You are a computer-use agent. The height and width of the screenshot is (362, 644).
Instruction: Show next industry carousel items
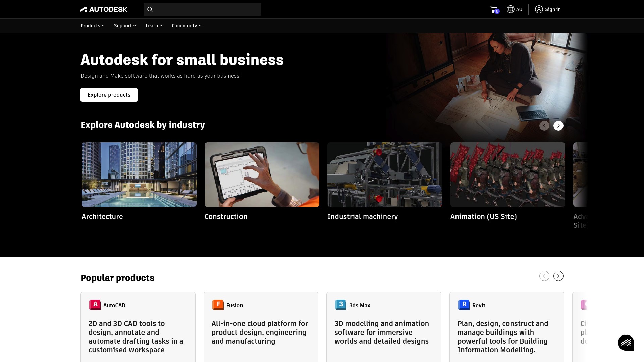point(558,126)
